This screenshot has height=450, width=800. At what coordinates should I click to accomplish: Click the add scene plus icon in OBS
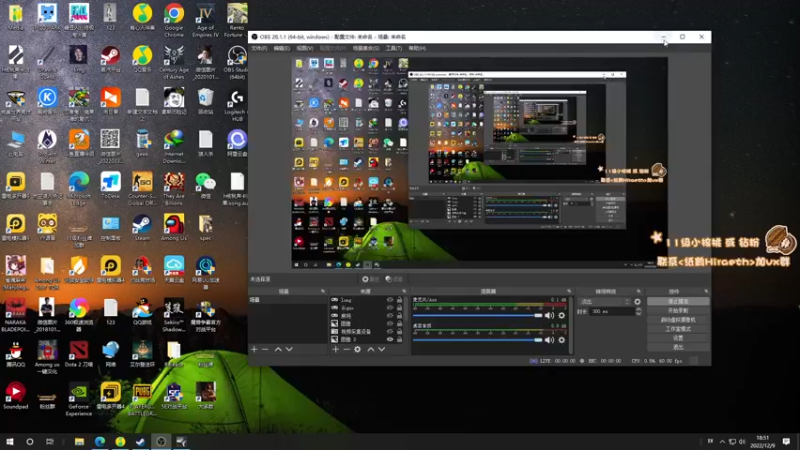tap(254, 349)
